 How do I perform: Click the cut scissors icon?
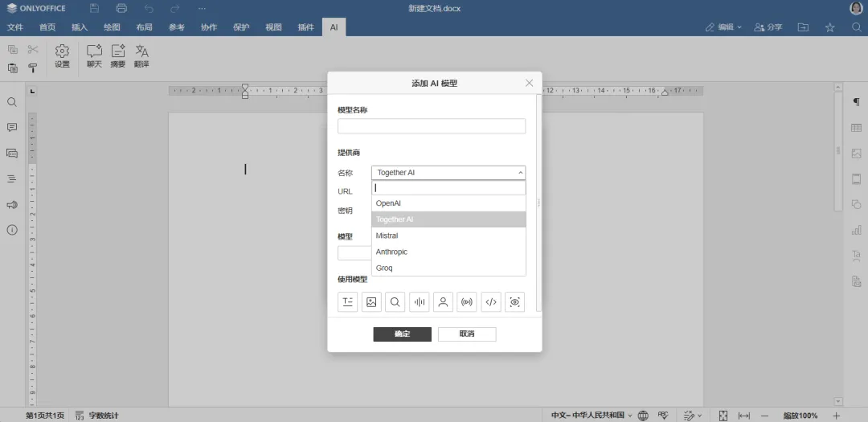[x=33, y=49]
